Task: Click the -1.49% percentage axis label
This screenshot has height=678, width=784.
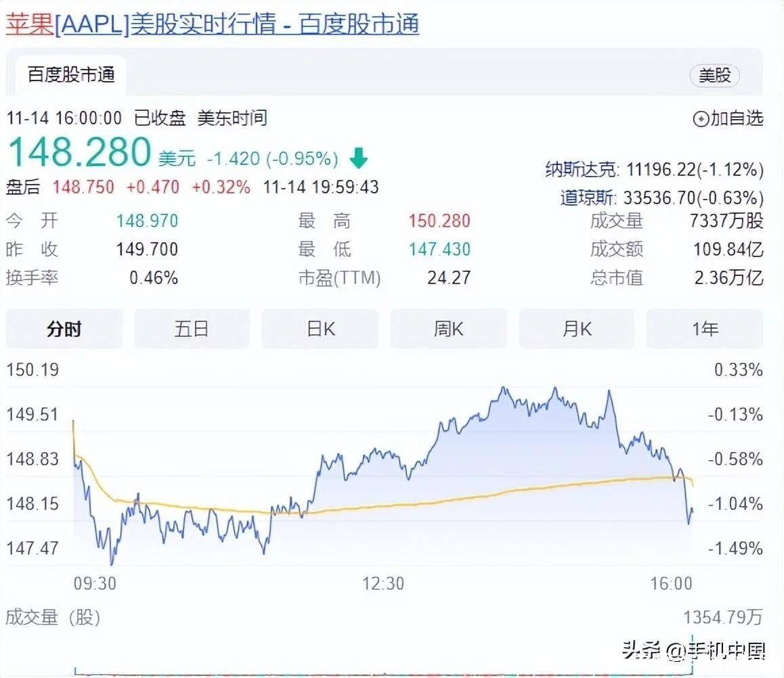Action: click(735, 549)
